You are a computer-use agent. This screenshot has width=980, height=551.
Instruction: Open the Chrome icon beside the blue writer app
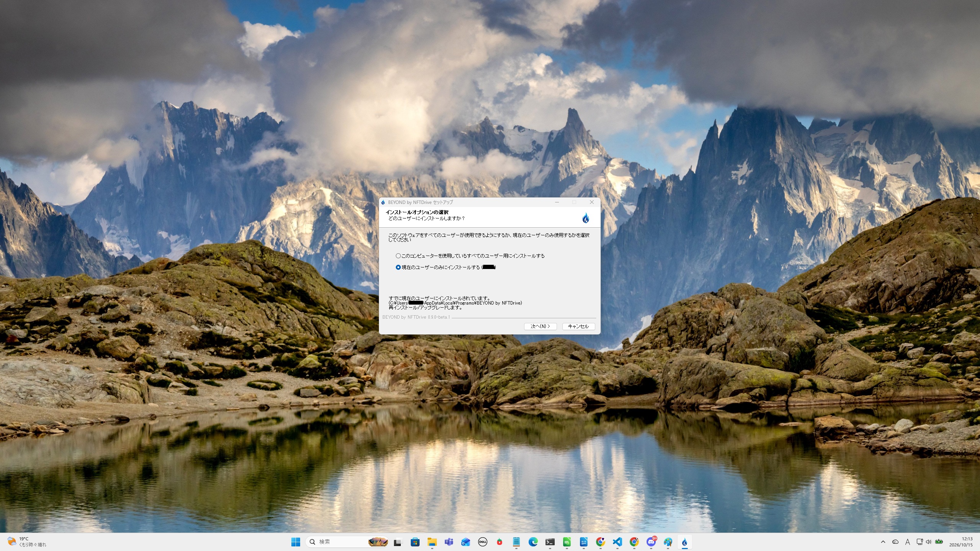coord(601,542)
